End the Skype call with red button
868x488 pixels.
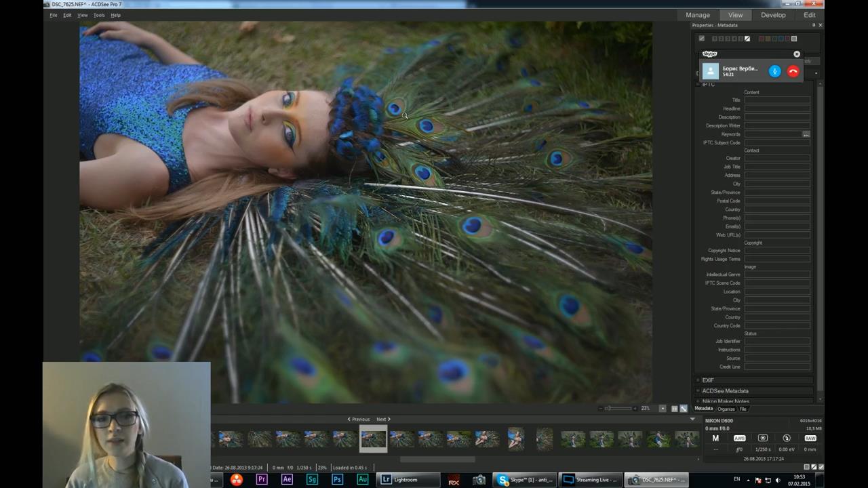[x=793, y=71]
